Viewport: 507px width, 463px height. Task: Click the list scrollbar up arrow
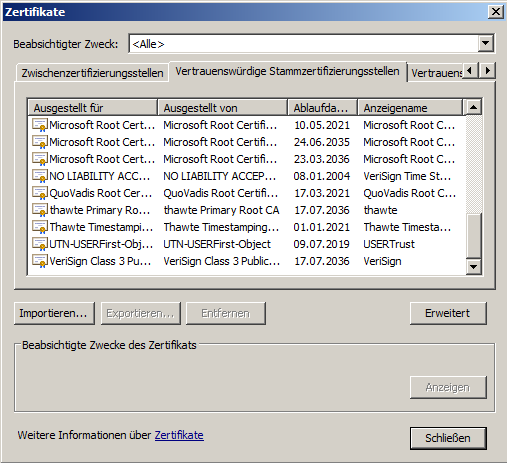[x=473, y=107]
